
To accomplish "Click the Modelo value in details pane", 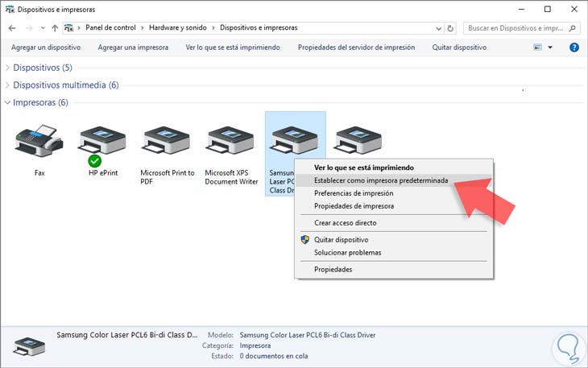I will pos(308,335).
